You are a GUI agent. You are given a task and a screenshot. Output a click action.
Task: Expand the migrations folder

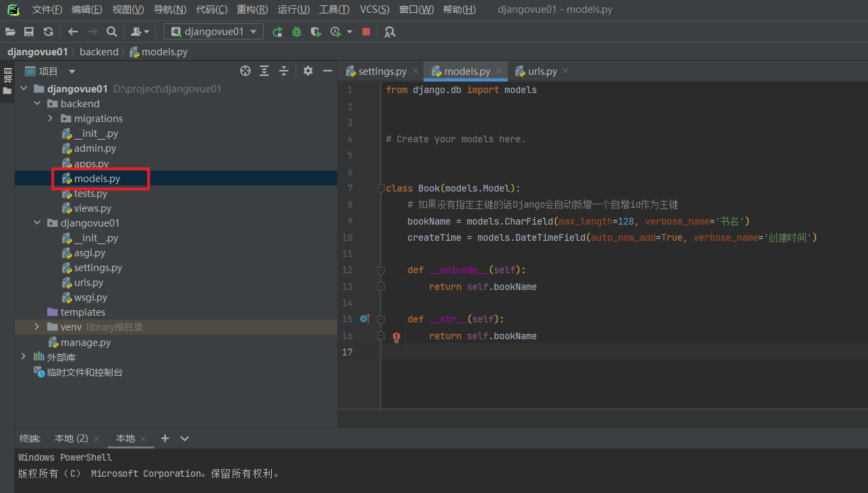[x=51, y=119]
